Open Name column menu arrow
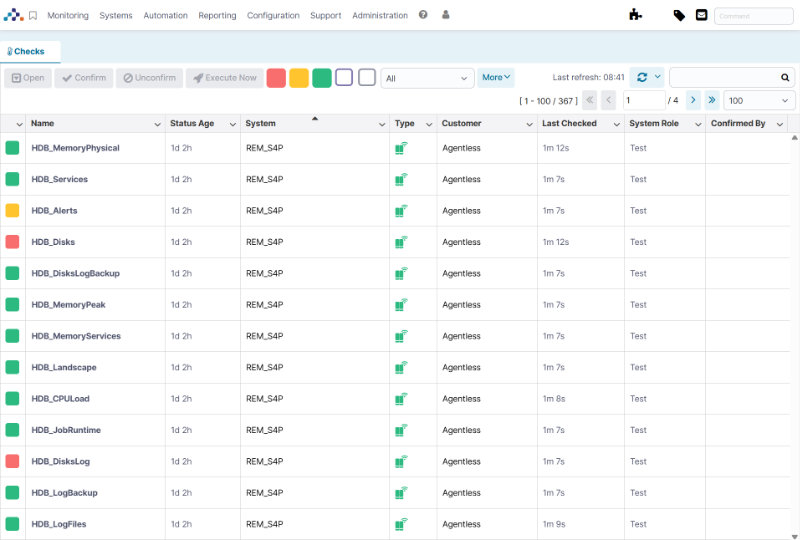 157,124
